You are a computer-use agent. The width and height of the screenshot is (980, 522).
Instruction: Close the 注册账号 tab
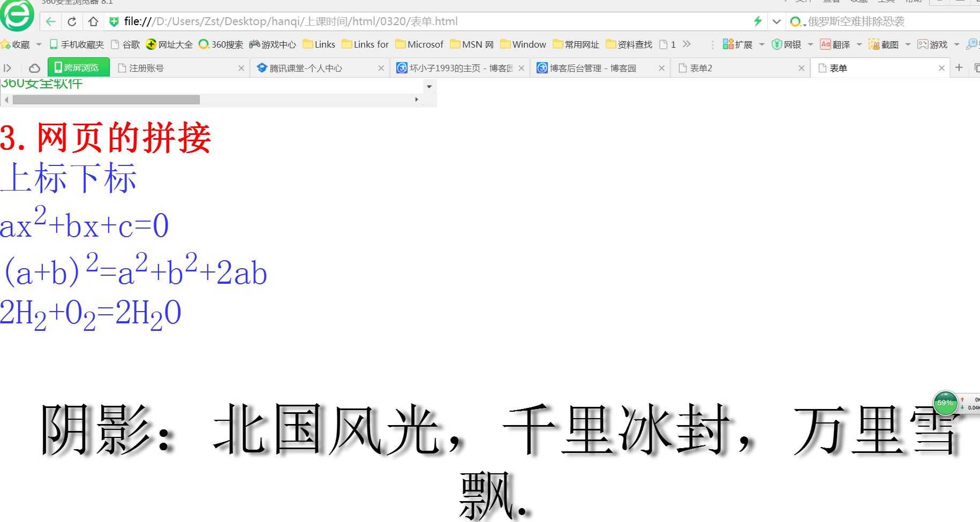pos(241,68)
